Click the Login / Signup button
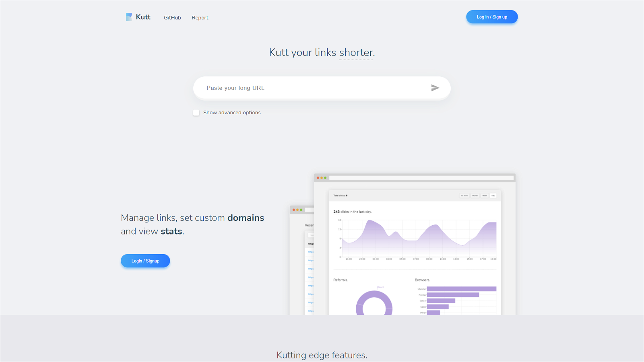The image size is (644, 362). 145,261
